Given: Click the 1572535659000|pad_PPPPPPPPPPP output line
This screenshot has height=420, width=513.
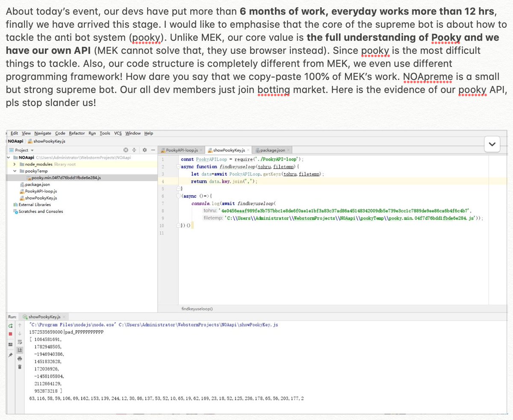Looking at the screenshot, I should pyautogui.click(x=66, y=332).
